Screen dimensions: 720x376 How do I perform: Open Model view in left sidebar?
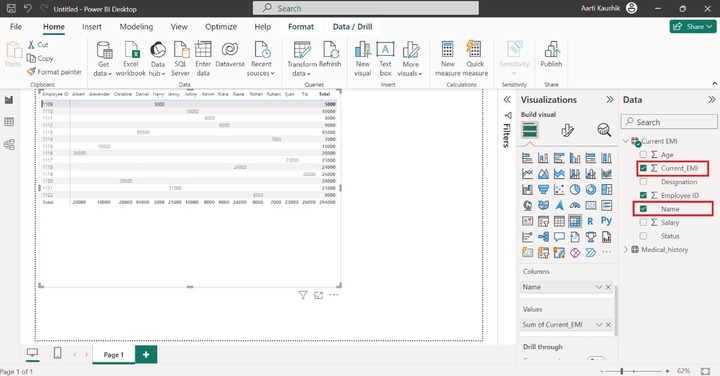coord(9,145)
